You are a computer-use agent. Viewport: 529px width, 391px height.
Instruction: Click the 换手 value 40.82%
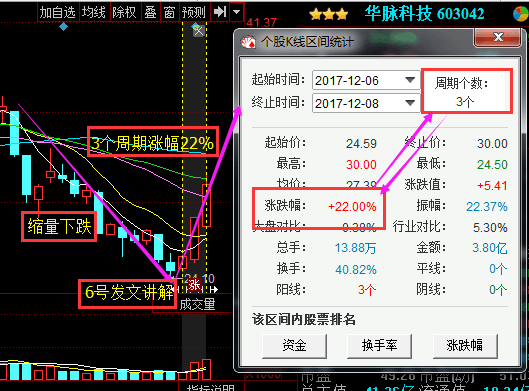pyautogui.click(x=356, y=270)
